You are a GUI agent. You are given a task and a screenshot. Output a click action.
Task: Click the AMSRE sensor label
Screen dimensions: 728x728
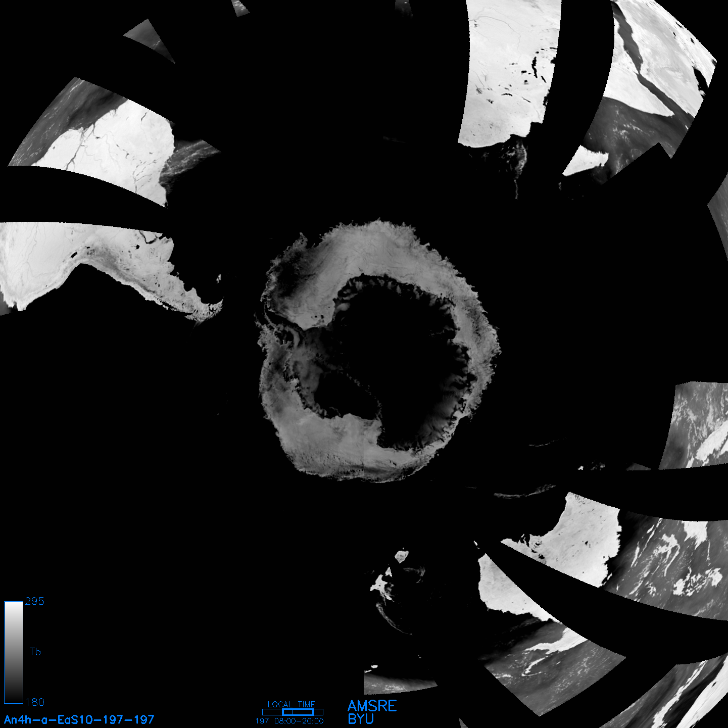(x=372, y=706)
